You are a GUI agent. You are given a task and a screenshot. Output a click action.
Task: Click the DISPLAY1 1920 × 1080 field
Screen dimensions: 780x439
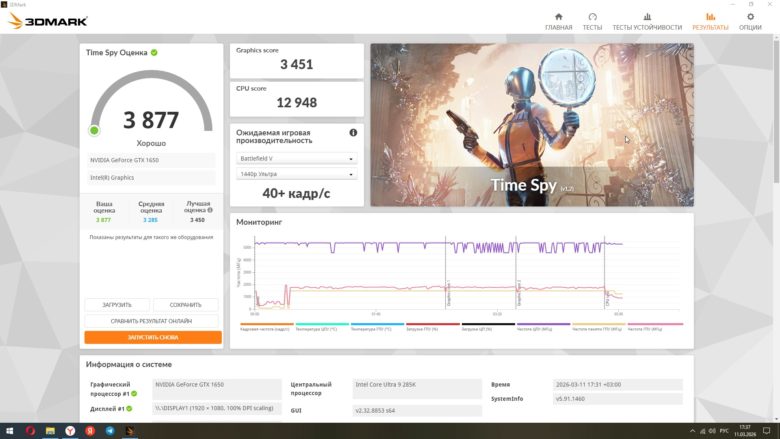(216, 409)
